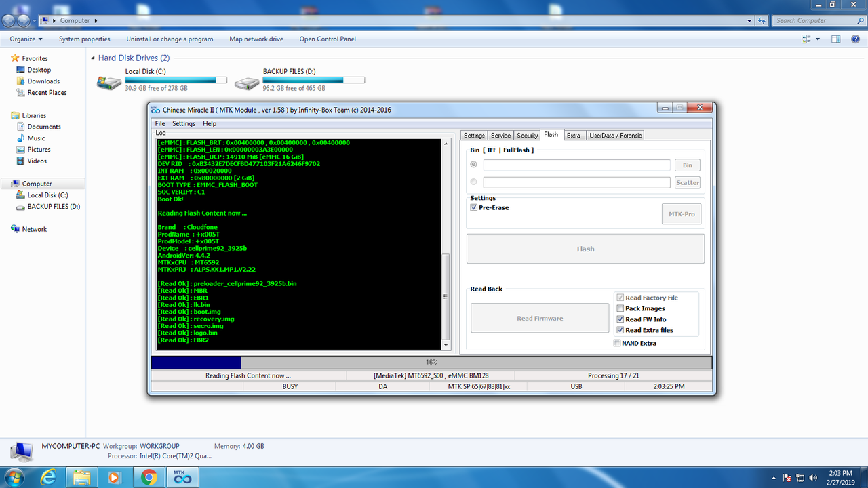
Task: Select Network in the navigation pane
Action: pos(34,229)
